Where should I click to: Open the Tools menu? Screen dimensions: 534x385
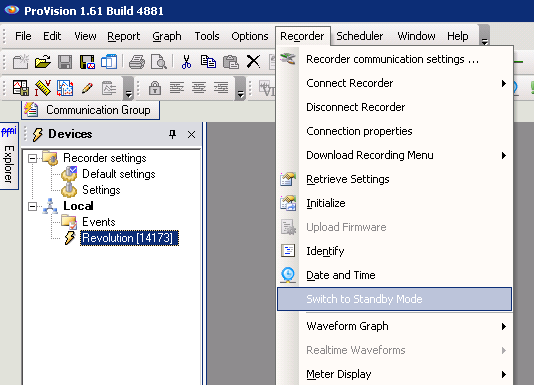[x=207, y=36]
